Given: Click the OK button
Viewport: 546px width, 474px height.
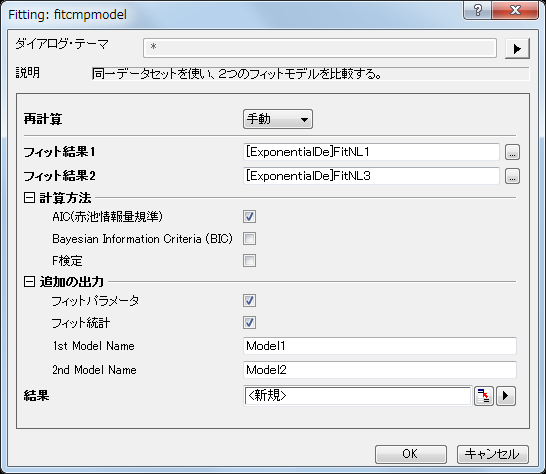Looking at the screenshot, I should coord(411,454).
